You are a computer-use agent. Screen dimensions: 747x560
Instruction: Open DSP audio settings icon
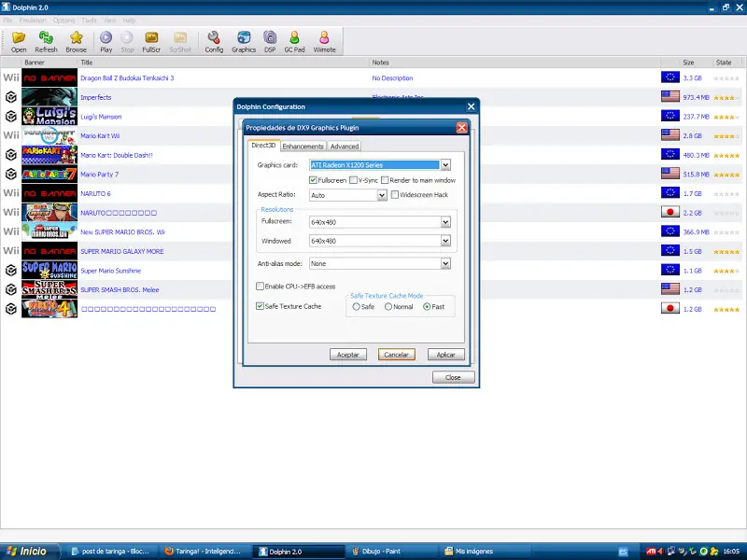point(270,41)
